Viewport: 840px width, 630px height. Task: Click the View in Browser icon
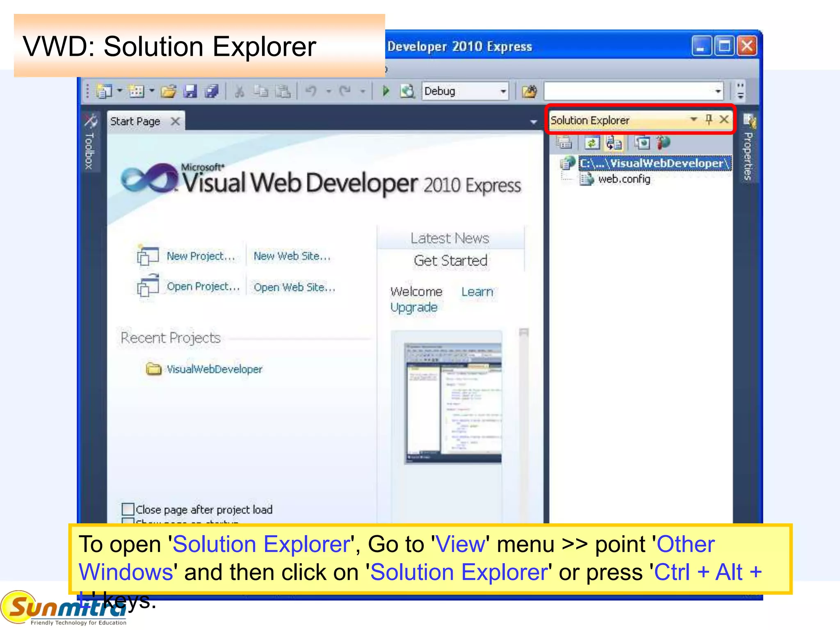[407, 91]
